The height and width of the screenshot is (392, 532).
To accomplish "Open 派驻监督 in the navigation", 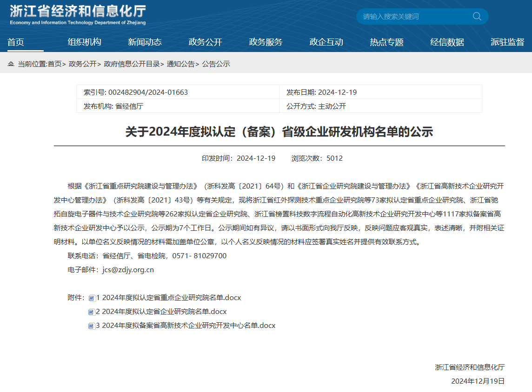I will click(507, 42).
